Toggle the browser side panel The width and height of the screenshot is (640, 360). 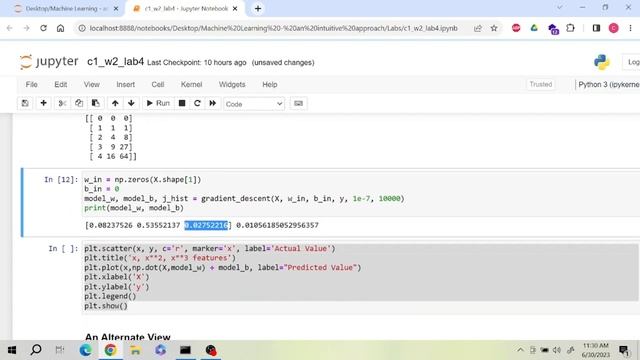coord(596,28)
